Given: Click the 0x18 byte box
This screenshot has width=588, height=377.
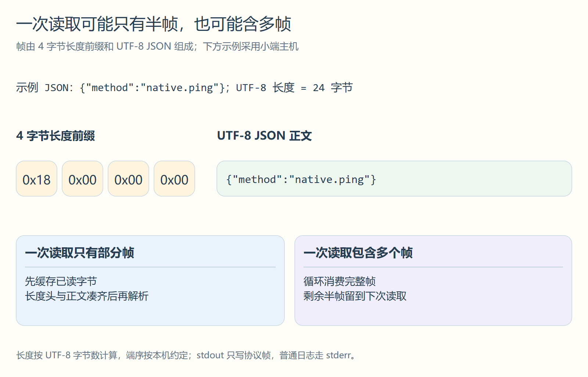Looking at the screenshot, I should [x=36, y=179].
